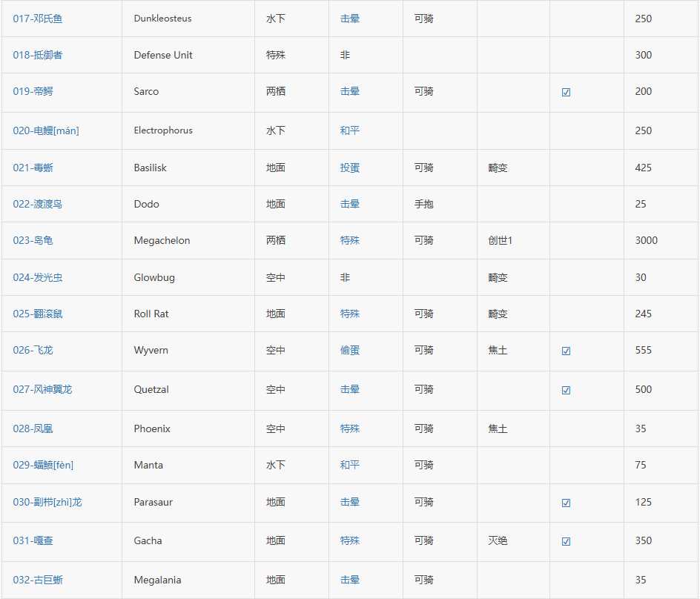Open the 029-蝠鲼 creature link

tap(43, 465)
